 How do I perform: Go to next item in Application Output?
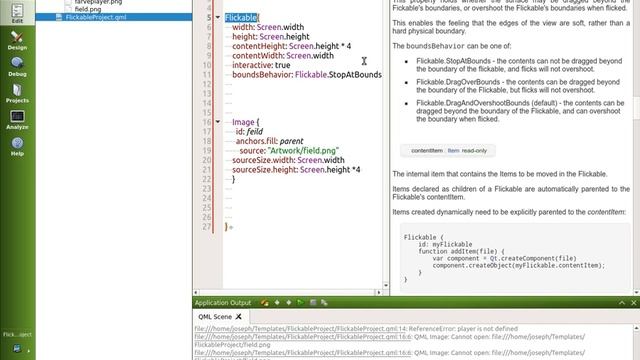point(289,302)
